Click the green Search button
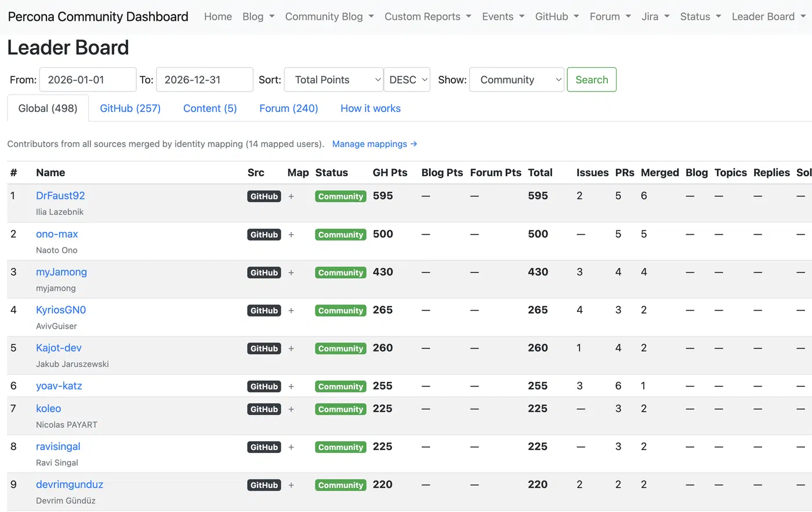Image resolution: width=812 pixels, height=512 pixels. tap(592, 79)
